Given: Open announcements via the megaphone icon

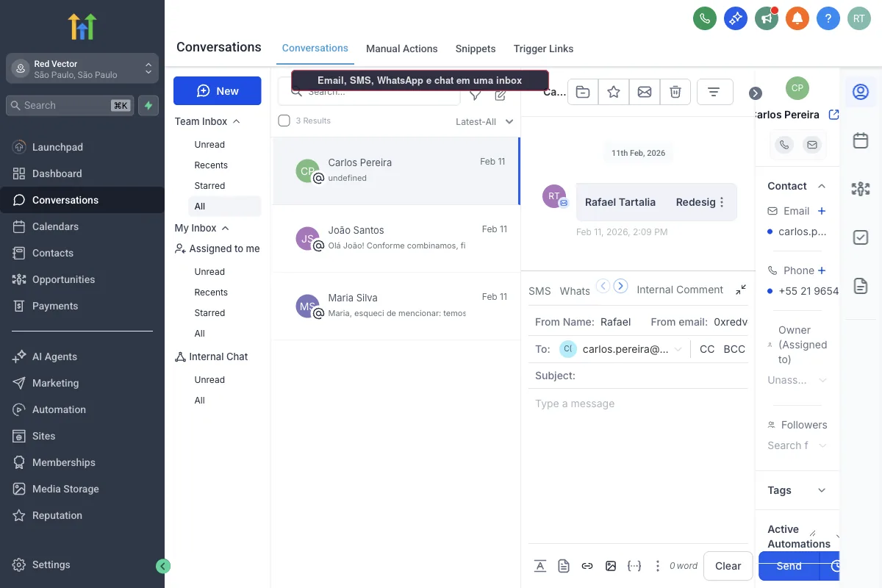Looking at the screenshot, I should [x=767, y=18].
